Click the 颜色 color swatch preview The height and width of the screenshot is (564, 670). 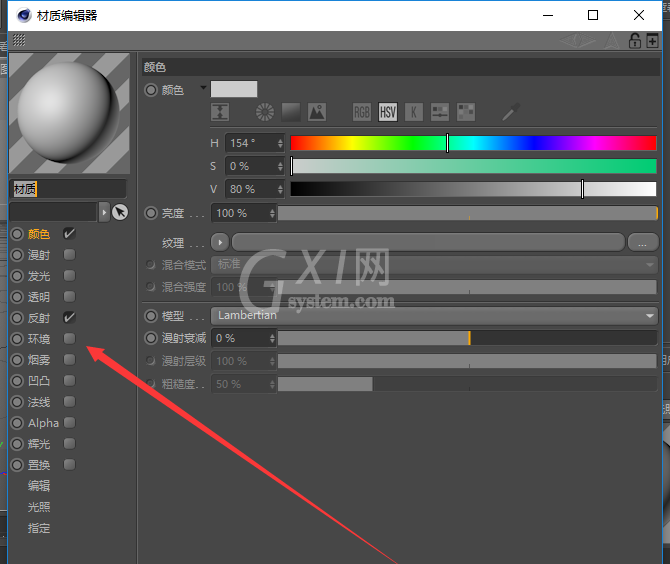coord(234,89)
